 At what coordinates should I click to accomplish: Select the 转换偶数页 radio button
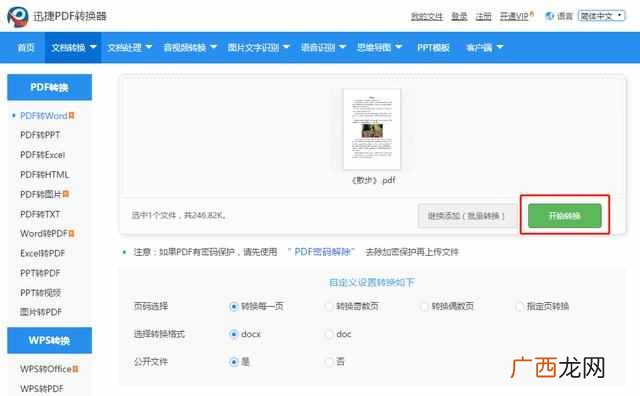(x=424, y=306)
